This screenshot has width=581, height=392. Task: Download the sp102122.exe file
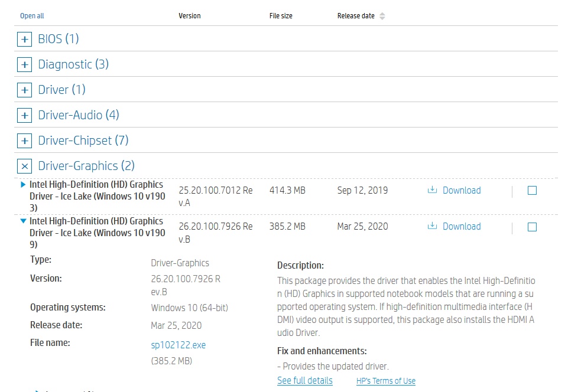coord(178,345)
